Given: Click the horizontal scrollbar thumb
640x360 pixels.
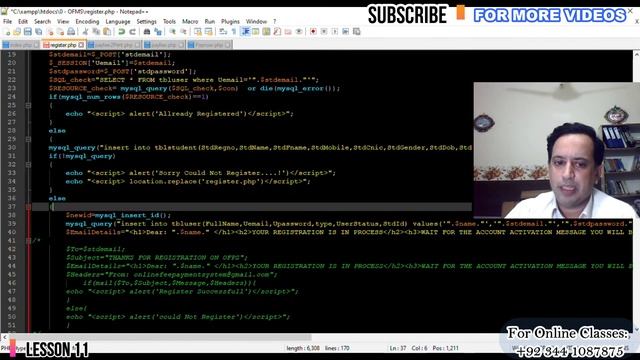Looking at the screenshot, I should (159, 337).
